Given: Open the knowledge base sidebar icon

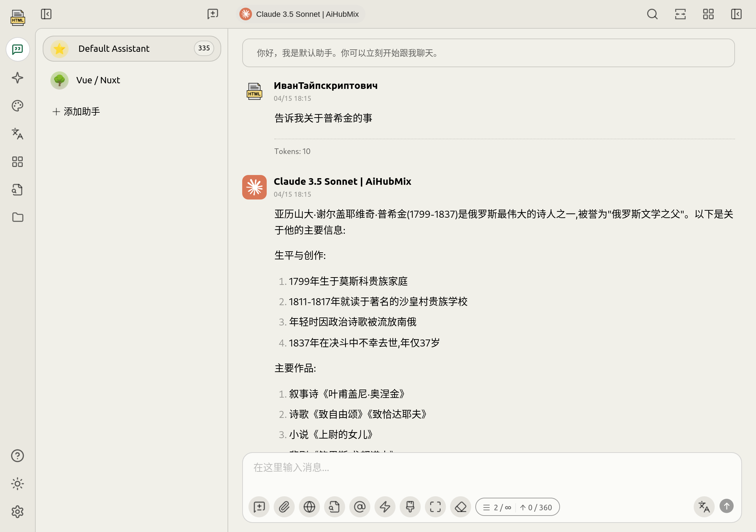Looking at the screenshot, I should tap(17, 190).
